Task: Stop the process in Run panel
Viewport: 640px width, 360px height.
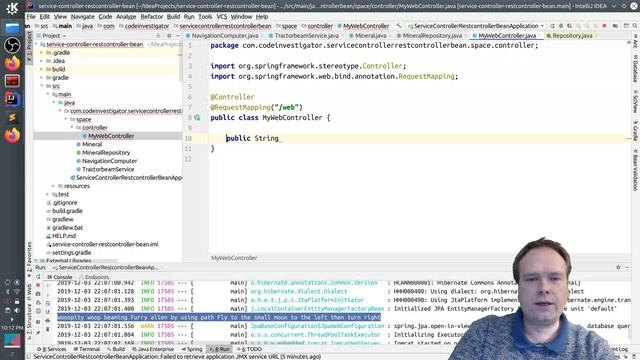Action: 38,285
